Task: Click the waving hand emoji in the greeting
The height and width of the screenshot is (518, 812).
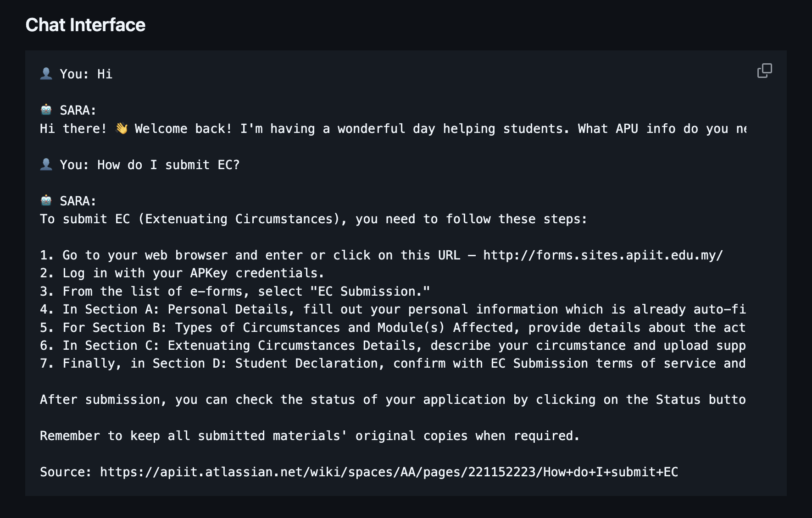Action: (x=122, y=128)
